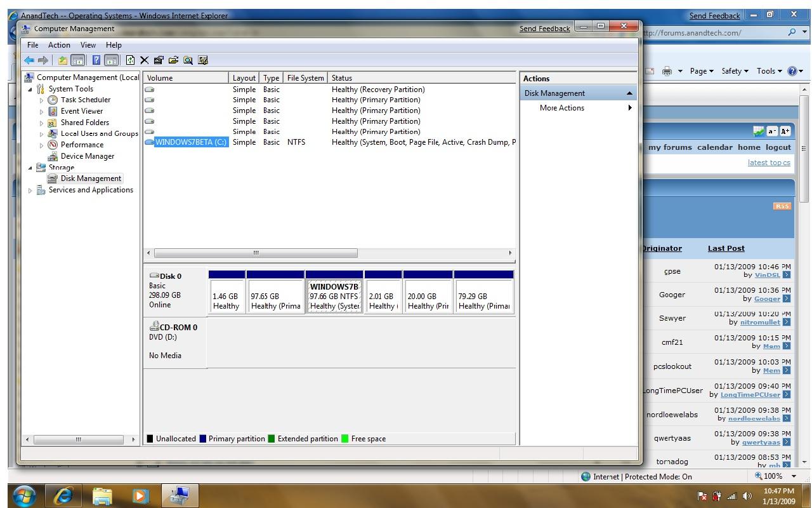
Task: Toggle Show/Hide Console Tree button
Action: [x=77, y=60]
